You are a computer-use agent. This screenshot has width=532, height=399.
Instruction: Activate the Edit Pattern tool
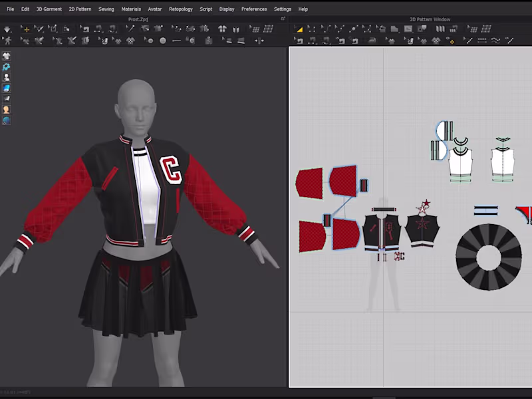(x=311, y=29)
